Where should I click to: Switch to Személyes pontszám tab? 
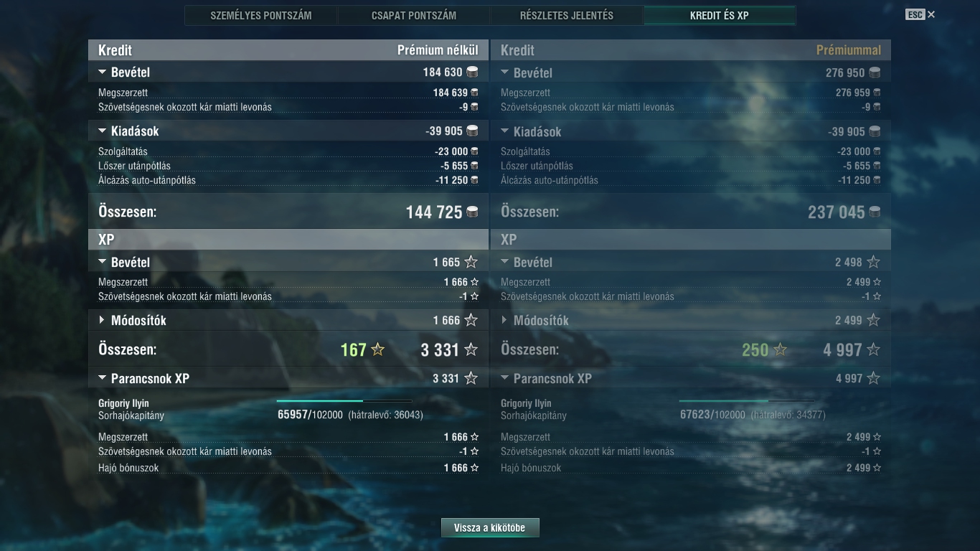(261, 15)
